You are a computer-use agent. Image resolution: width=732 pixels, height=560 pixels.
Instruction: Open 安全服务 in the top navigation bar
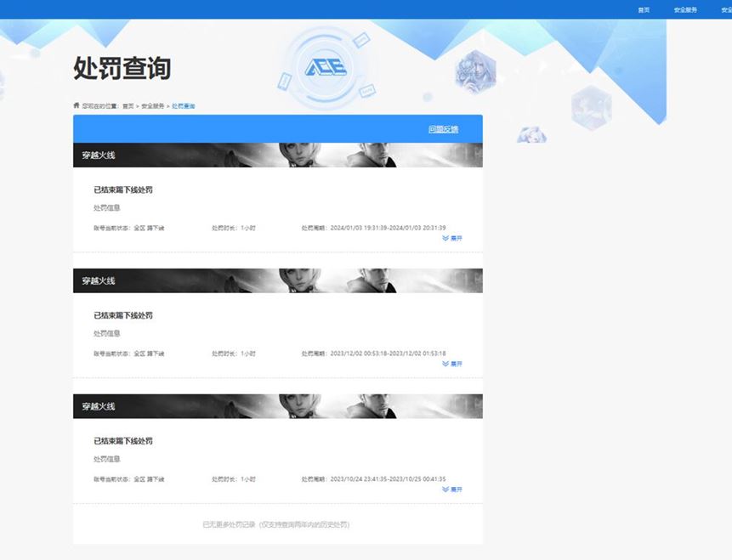point(685,10)
